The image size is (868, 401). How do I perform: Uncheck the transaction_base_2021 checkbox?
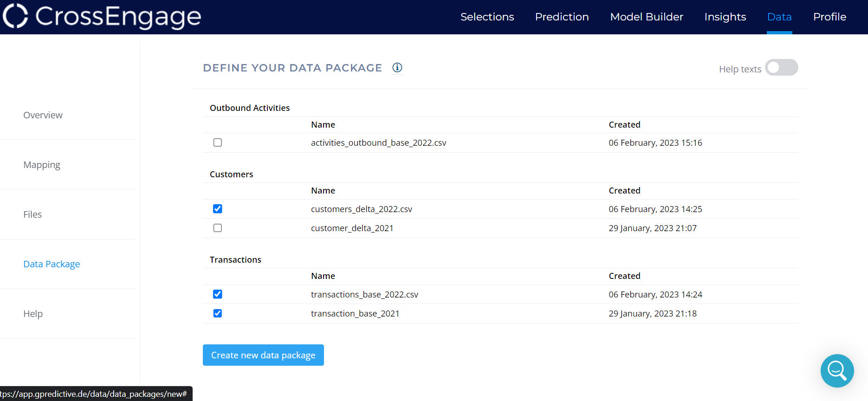click(x=218, y=313)
